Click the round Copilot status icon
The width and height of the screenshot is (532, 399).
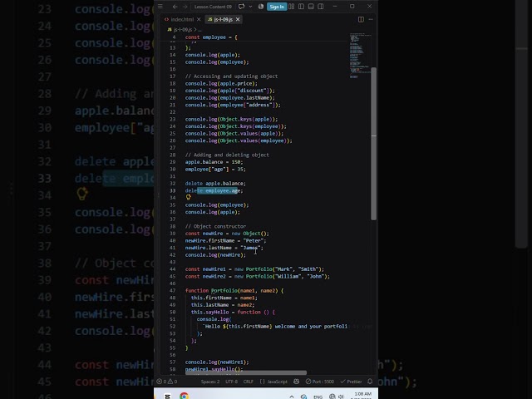260,7
